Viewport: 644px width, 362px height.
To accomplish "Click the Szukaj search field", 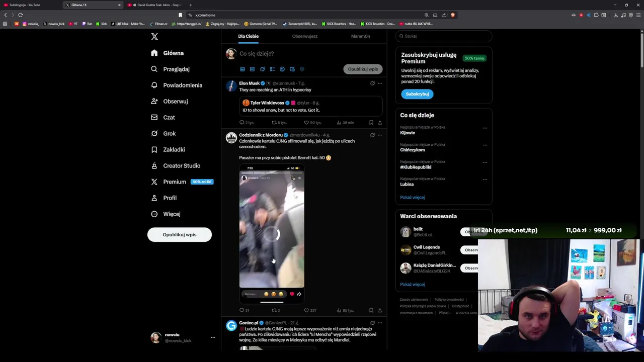I will coord(444,36).
